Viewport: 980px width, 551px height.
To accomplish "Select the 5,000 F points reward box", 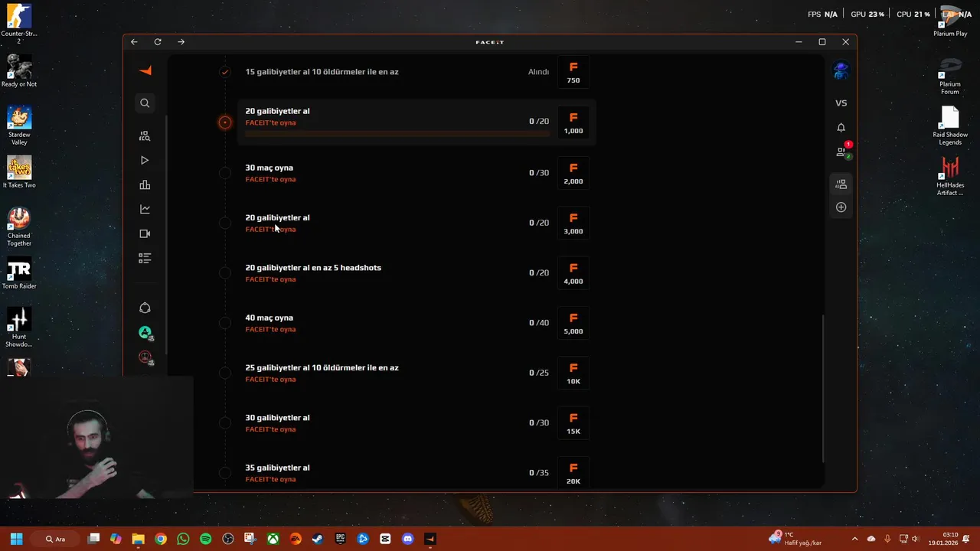I will 573,323.
